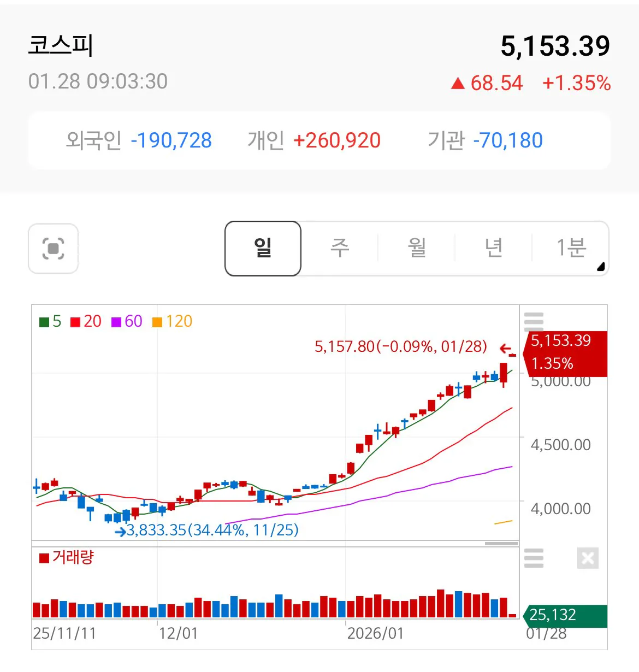Click the orange 120-day average swatch
The image size is (639, 672).
[157, 322]
